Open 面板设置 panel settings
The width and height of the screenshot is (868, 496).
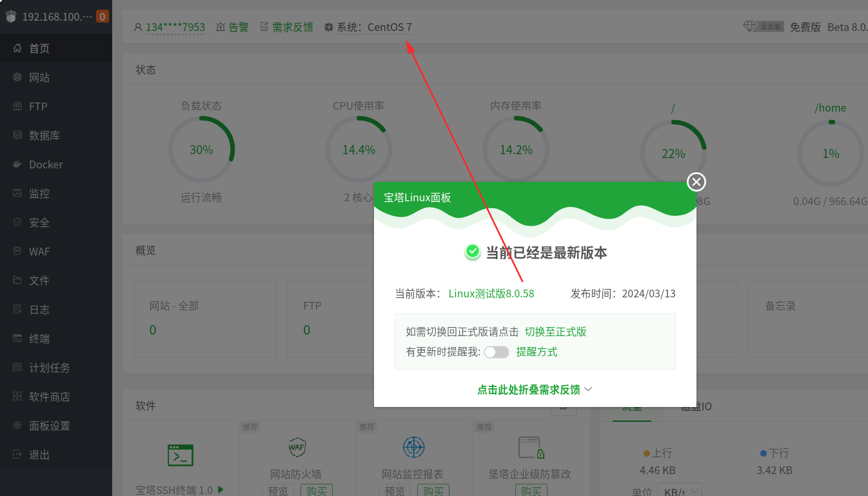click(56, 426)
